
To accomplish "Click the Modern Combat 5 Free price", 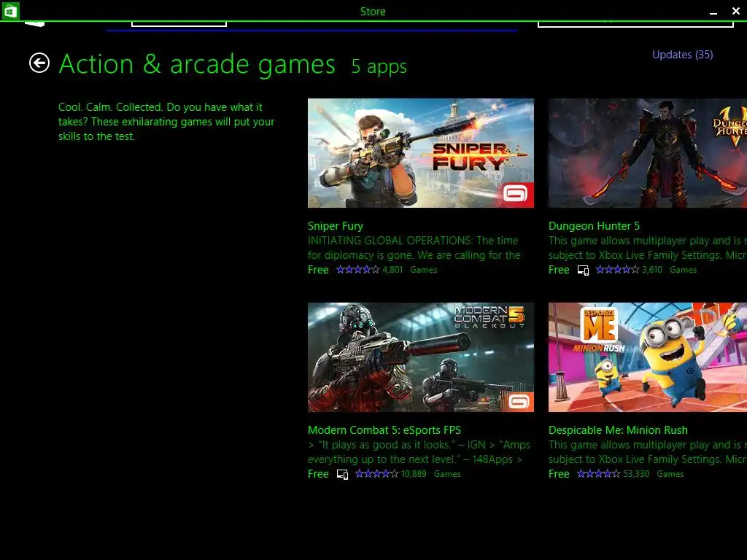I will pyautogui.click(x=318, y=474).
